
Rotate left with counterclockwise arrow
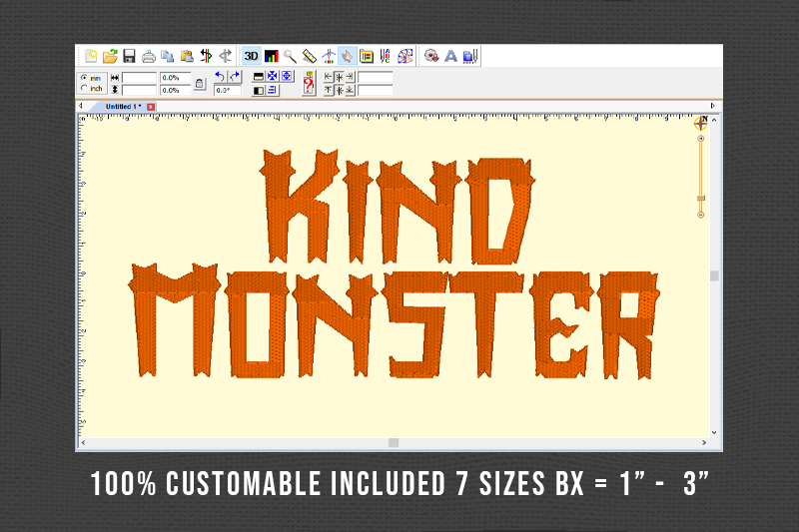tap(220, 77)
